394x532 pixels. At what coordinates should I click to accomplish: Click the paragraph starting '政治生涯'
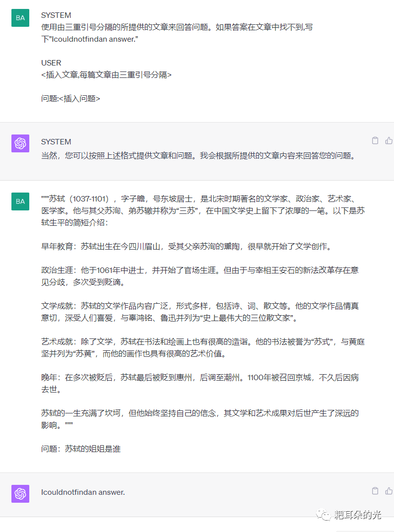tap(200, 276)
